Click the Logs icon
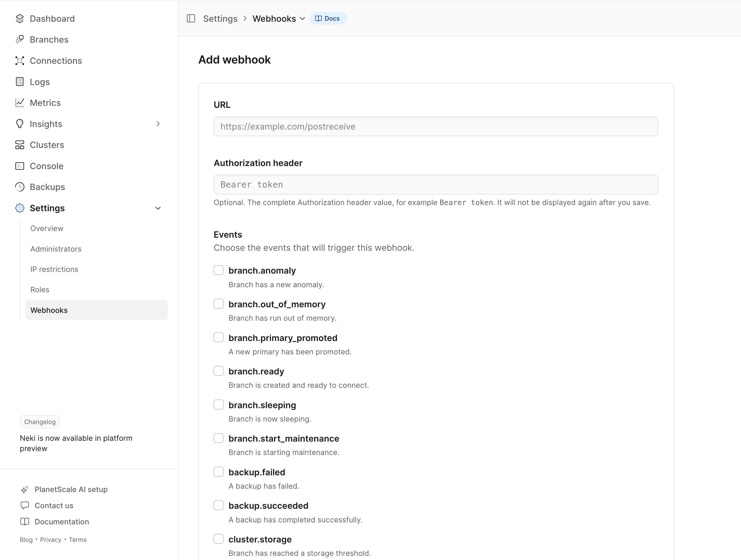741x560 pixels. pos(20,82)
